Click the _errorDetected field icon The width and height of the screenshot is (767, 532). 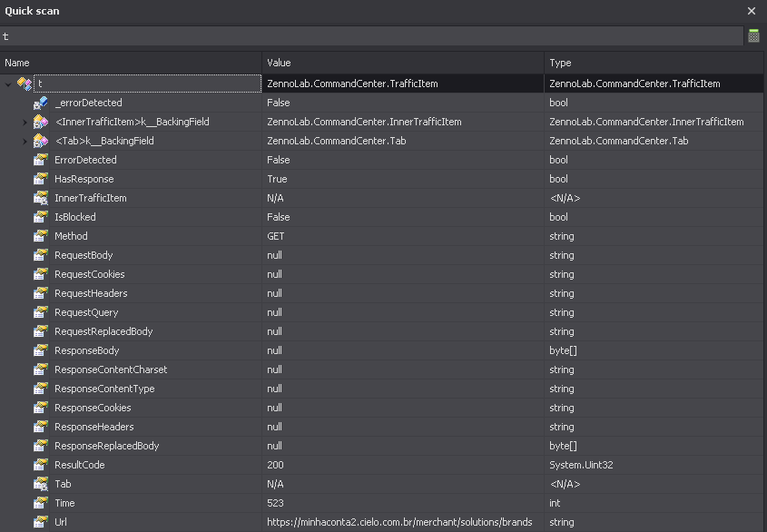[x=41, y=103]
